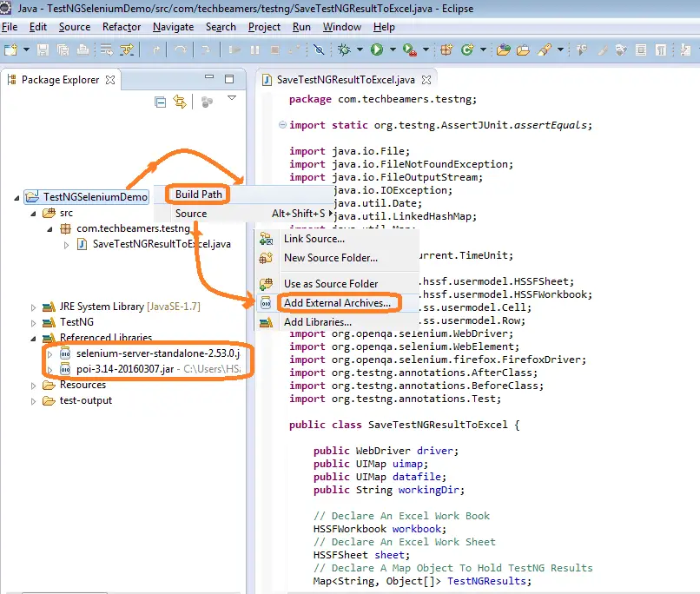Open the Package Explorer view menu dropdown
This screenshot has height=594, width=700.
click(x=232, y=97)
